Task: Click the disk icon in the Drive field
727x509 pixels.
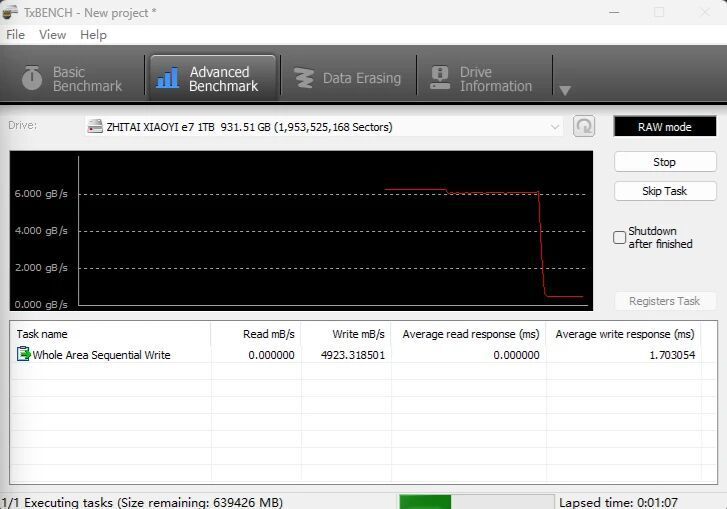Action: (95, 127)
